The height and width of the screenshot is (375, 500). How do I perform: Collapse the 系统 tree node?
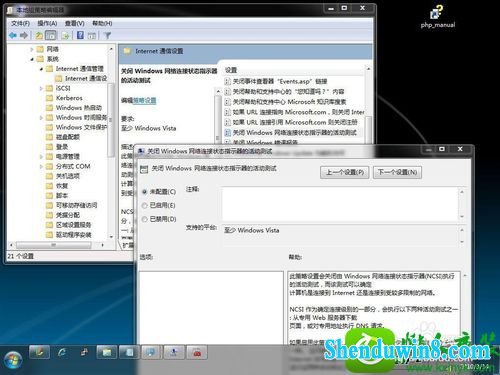tap(32, 59)
